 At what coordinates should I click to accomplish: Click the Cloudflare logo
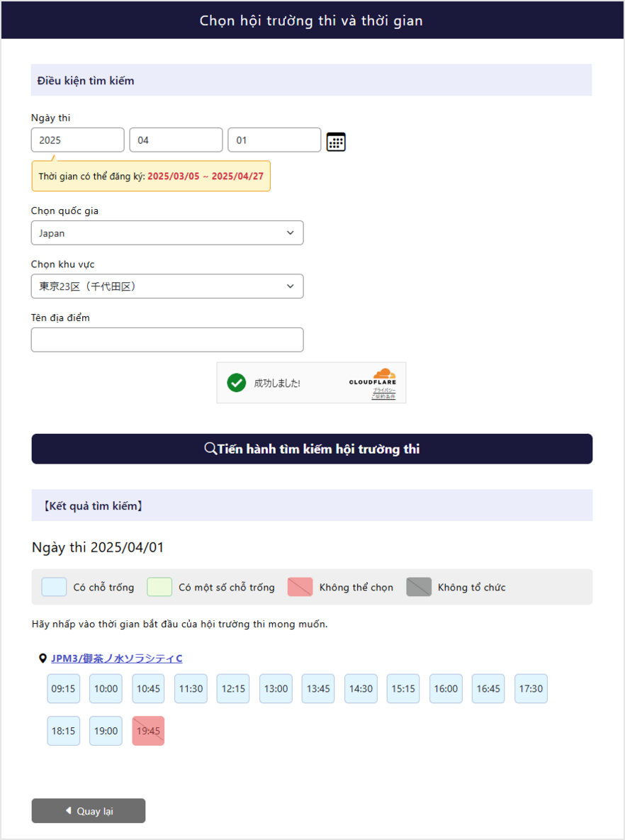[373, 377]
